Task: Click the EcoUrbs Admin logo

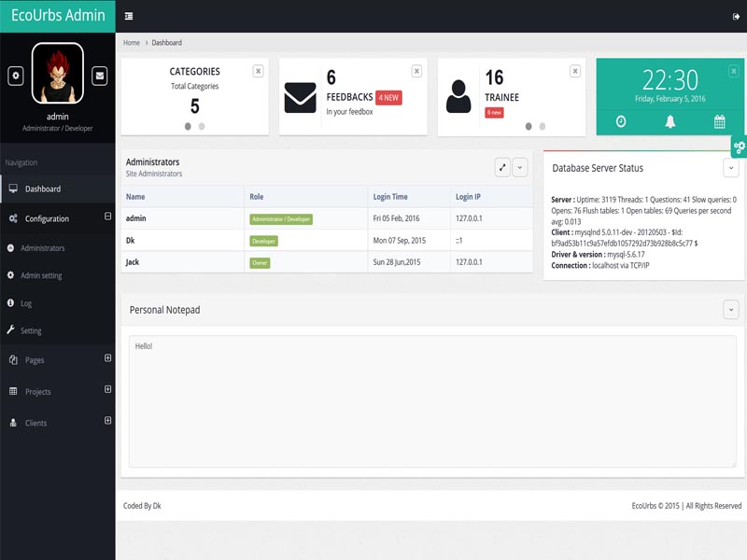Action: 58,16
